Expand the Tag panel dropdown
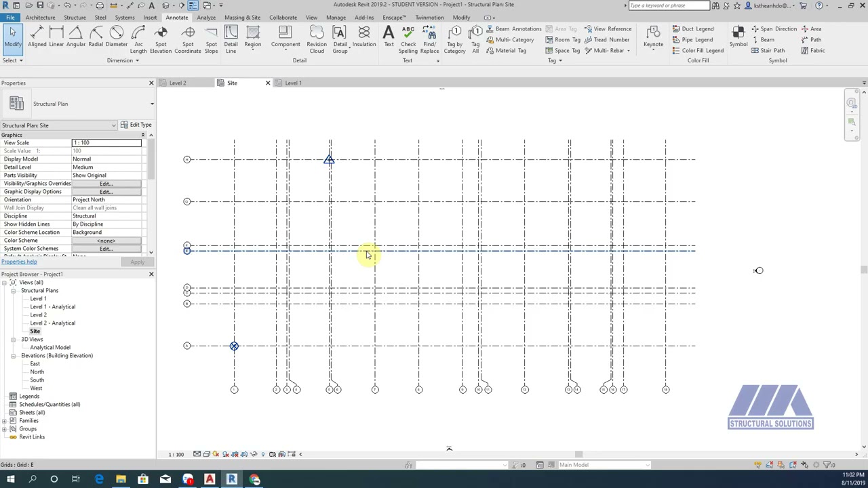Viewport: 868px width, 488px height. click(x=555, y=60)
